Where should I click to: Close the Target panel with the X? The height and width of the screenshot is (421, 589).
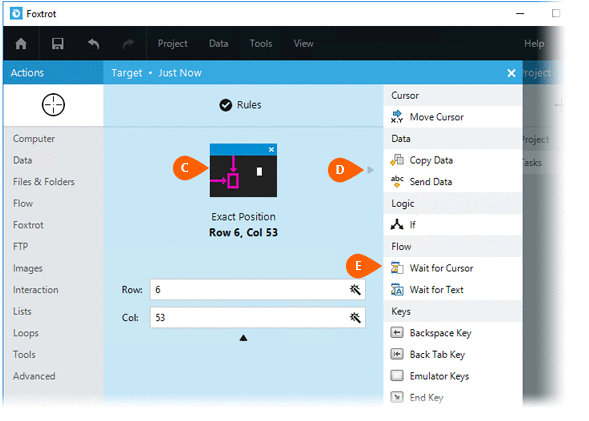(x=511, y=73)
